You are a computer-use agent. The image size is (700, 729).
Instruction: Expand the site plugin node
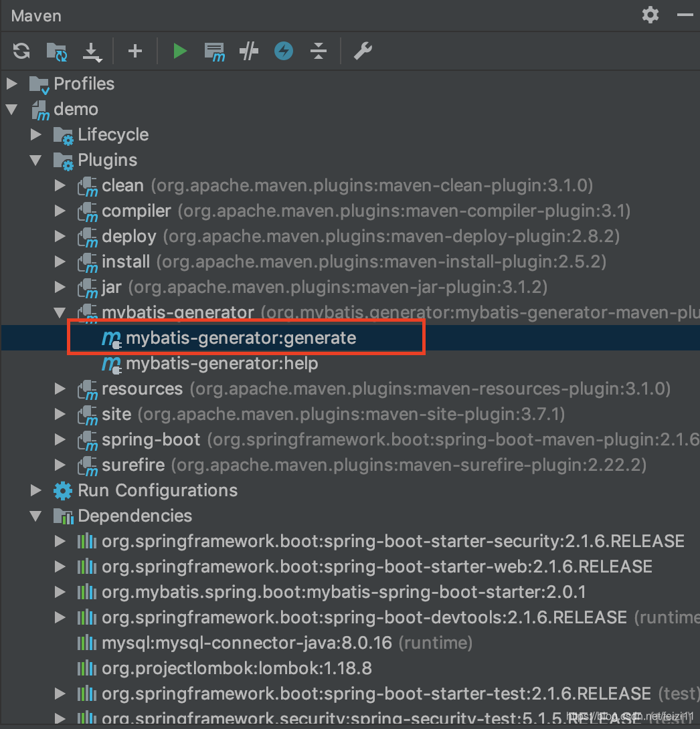(60, 414)
